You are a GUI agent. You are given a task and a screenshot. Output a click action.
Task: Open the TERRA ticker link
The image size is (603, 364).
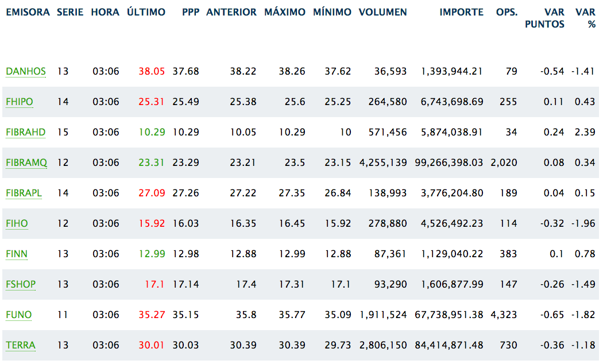pos(20,345)
